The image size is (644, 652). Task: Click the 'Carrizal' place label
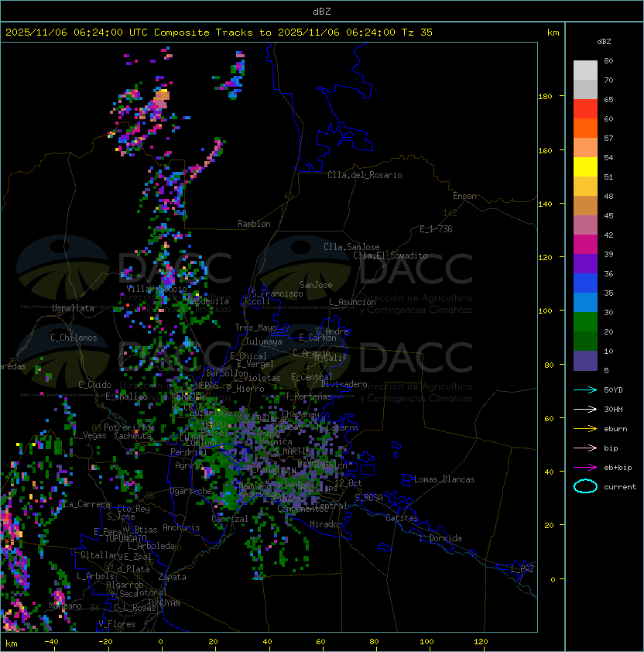tap(229, 519)
